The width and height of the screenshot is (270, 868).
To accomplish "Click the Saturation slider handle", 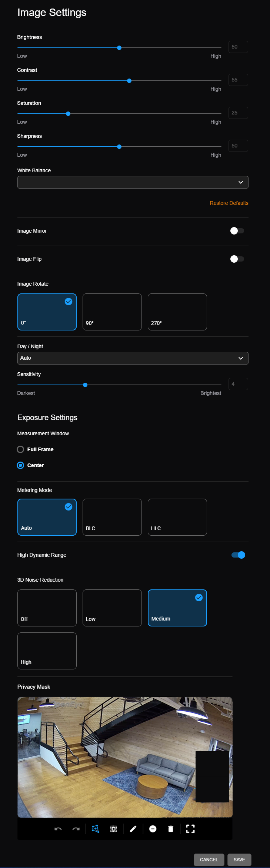I will 68,114.
